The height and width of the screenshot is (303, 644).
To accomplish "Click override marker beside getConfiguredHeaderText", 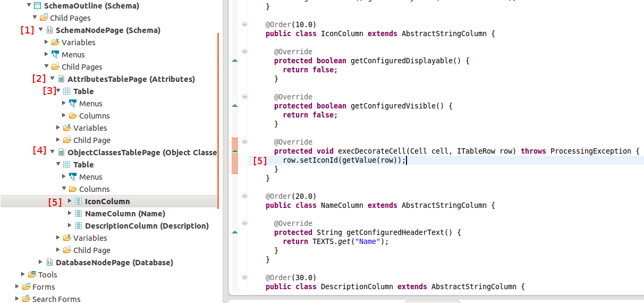I will click(x=235, y=232).
